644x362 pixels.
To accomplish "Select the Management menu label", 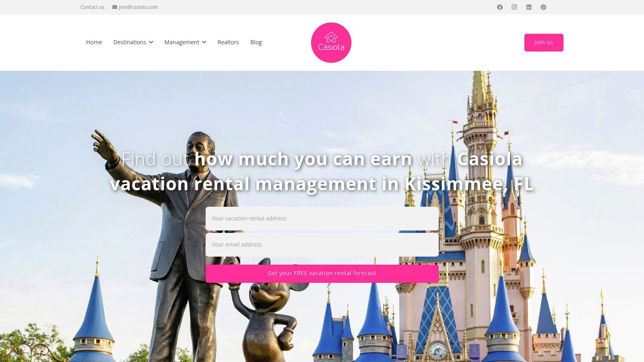I will point(182,42).
